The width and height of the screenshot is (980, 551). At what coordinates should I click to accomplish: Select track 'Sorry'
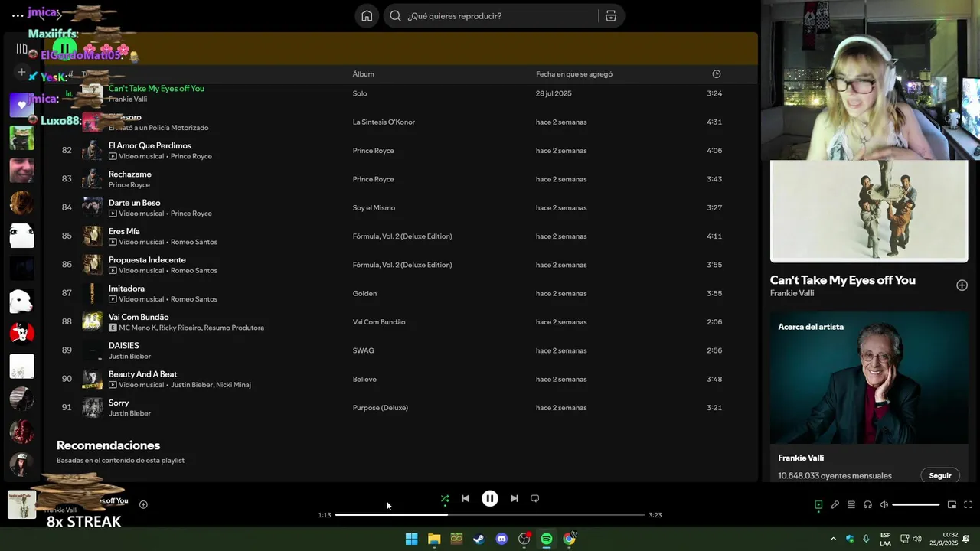click(x=119, y=403)
